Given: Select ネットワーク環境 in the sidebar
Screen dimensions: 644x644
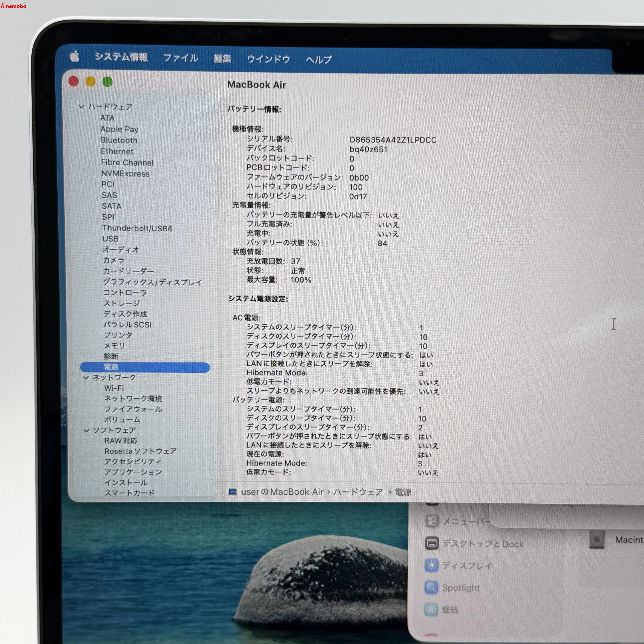Looking at the screenshot, I should click(133, 399).
